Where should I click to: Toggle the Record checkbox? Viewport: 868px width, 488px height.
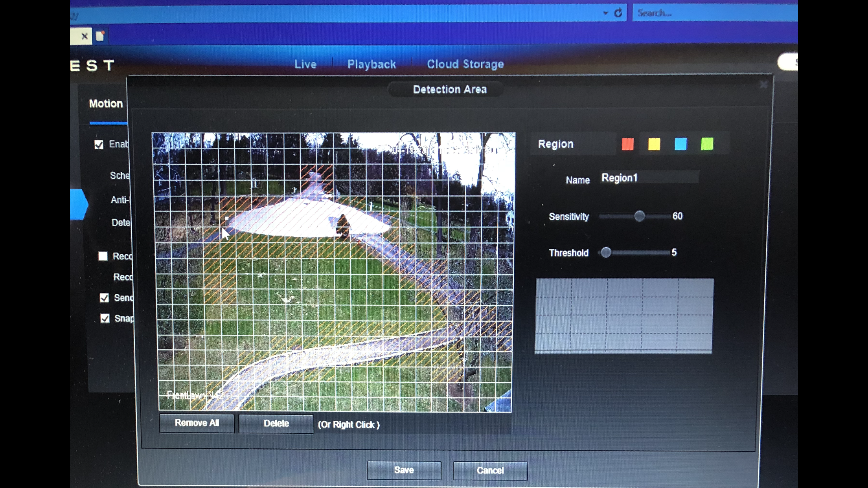coord(103,256)
